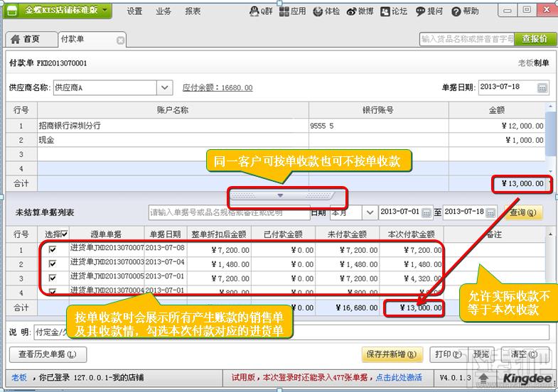Click empty account row 3 cell
This screenshot has width=558, height=392.
173,154
